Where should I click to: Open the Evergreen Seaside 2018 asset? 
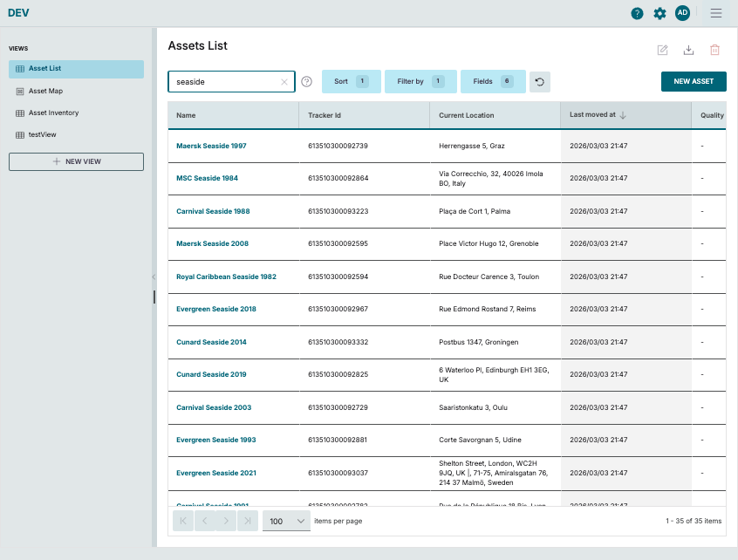pyautogui.click(x=216, y=309)
